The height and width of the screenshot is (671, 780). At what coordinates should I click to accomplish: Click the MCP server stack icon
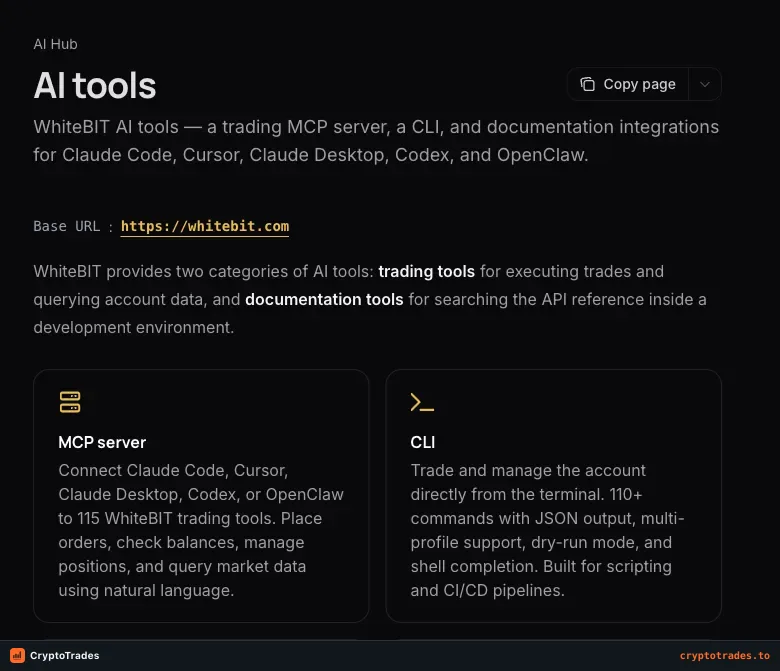[70, 402]
